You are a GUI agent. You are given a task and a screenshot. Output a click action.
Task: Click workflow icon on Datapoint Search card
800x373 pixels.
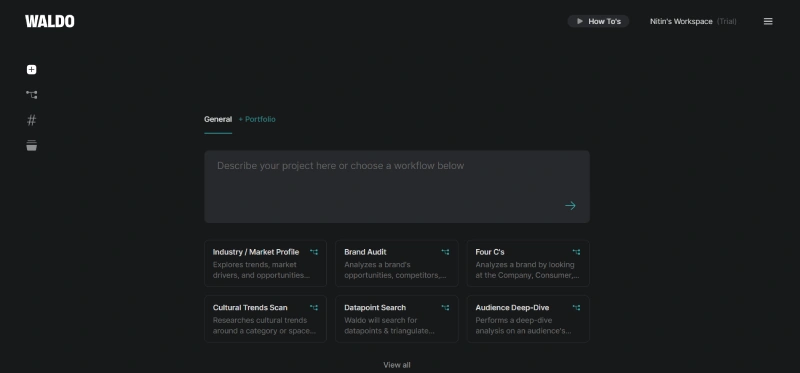(445, 308)
